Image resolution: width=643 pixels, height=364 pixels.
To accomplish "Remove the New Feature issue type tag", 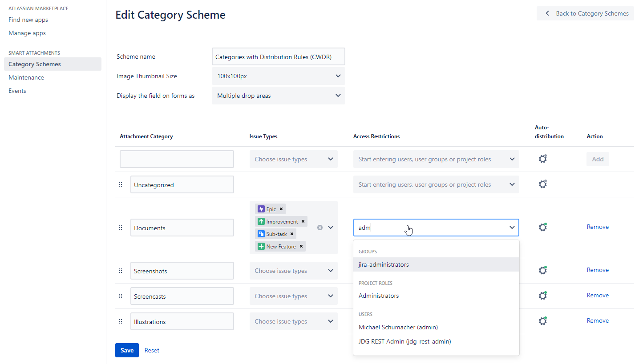I will coord(301,246).
